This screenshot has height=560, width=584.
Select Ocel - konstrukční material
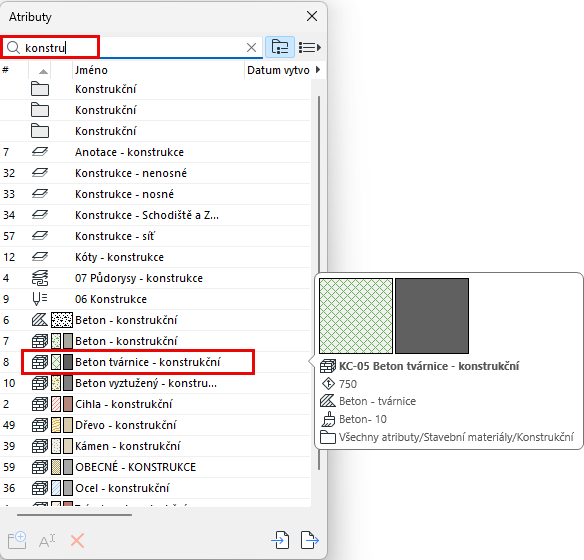(155, 488)
